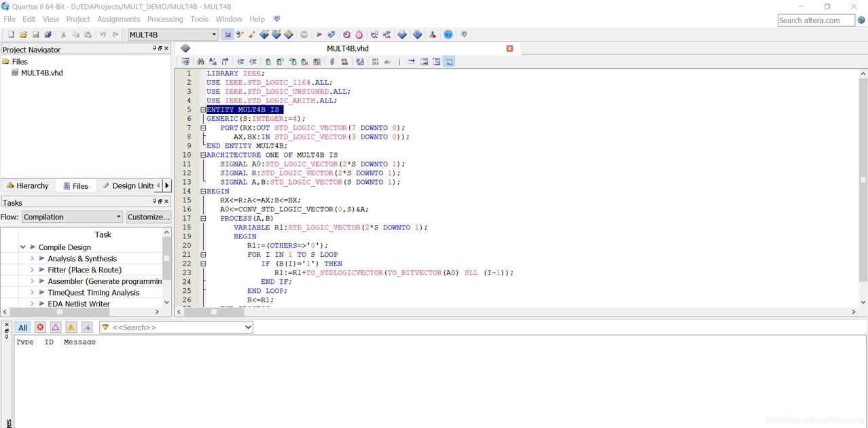Viewport: 868px width, 428px height.
Task: Decrease indent in editor toolbar
Action: click(x=253, y=62)
